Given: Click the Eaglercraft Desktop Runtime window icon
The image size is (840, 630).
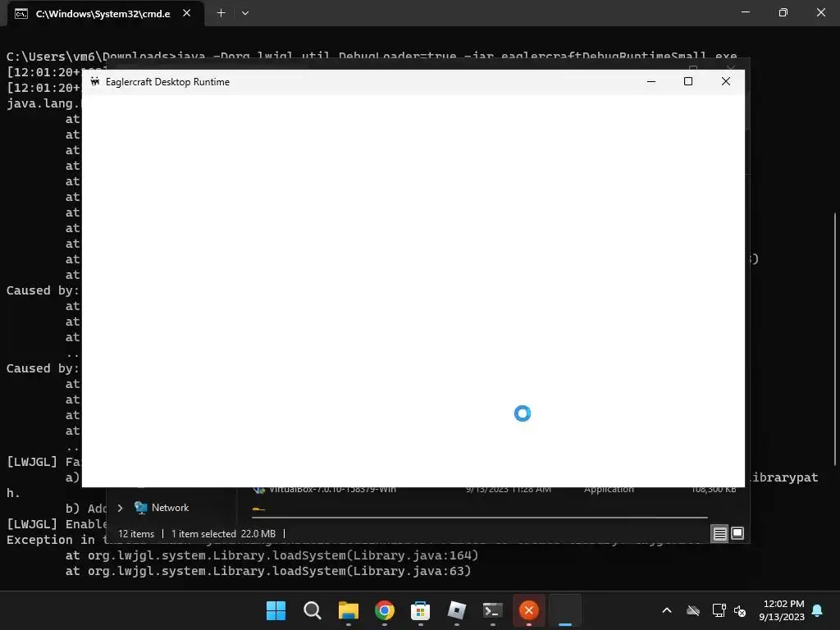Looking at the screenshot, I should 95,81.
